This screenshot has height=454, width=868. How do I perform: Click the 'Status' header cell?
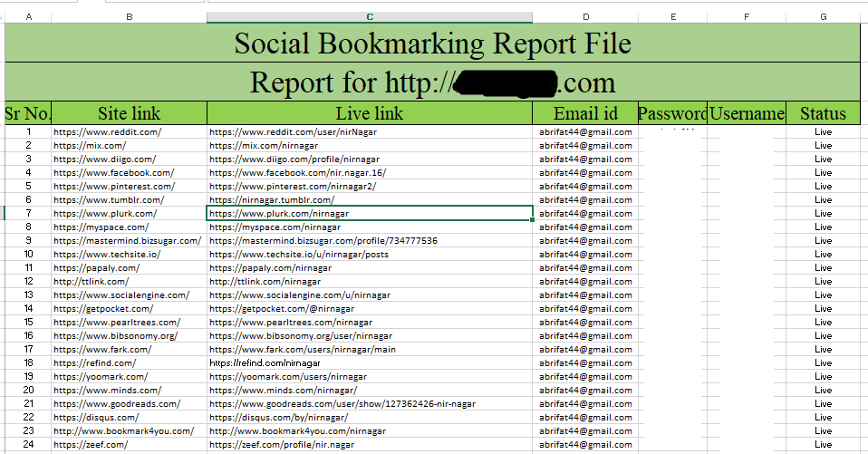(824, 113)
